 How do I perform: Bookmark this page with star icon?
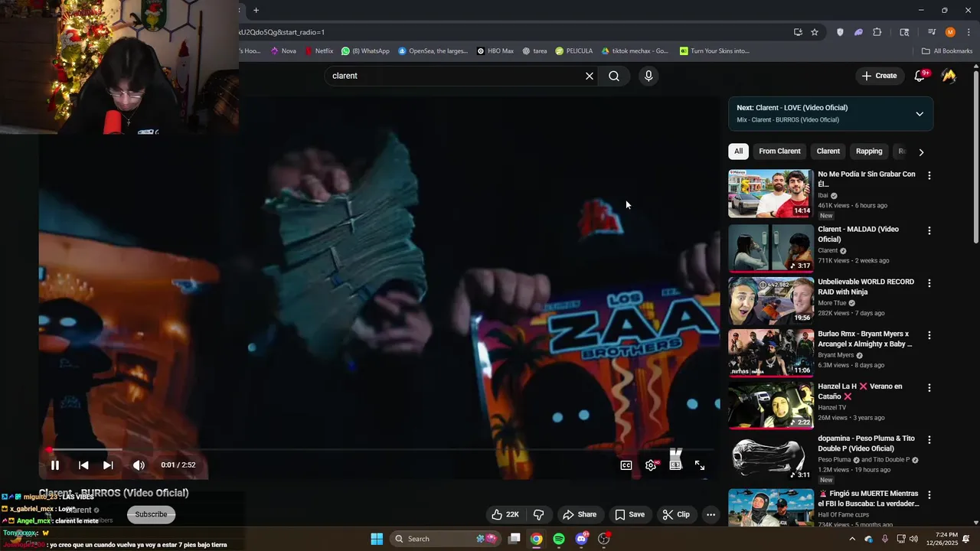815,32
